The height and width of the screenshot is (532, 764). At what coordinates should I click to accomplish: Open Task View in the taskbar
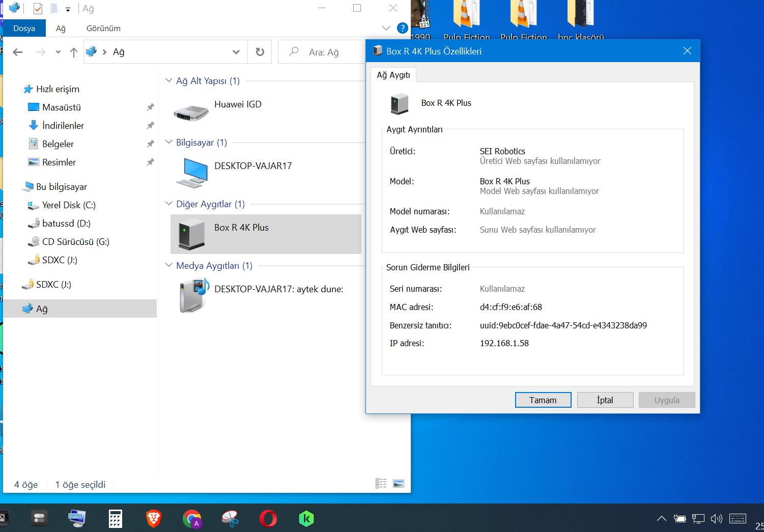(39, 518)
